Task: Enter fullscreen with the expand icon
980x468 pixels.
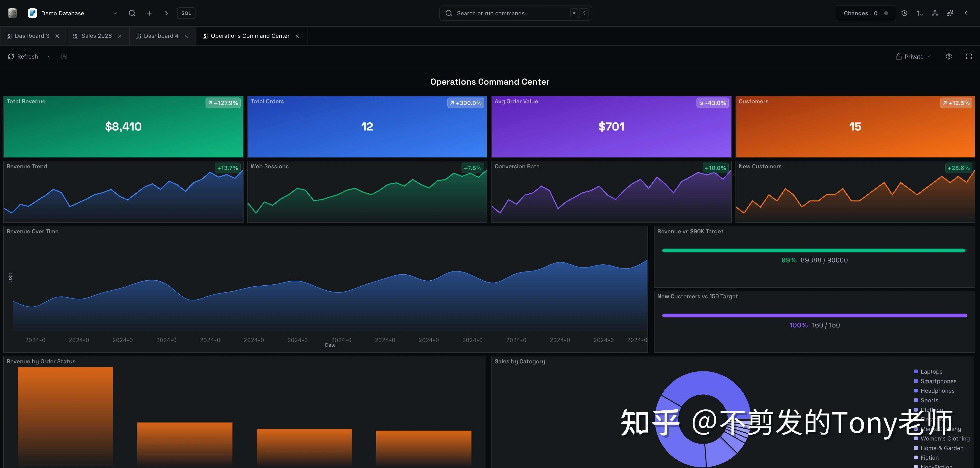Action: [969, 57]
